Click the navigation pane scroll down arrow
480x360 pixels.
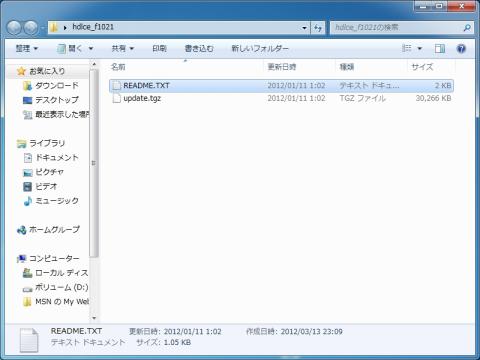point(94,318)
